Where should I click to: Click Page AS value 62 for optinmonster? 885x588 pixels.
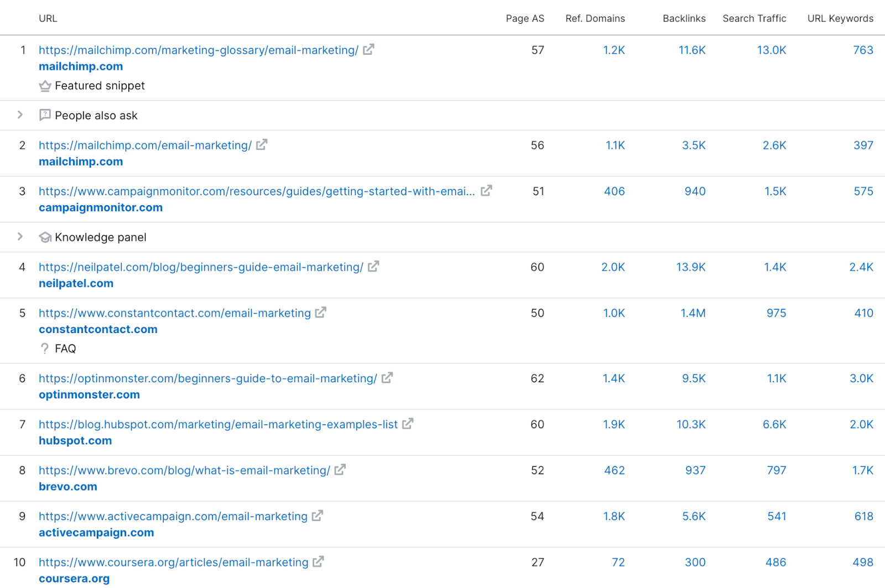click(x=537, y=378)
